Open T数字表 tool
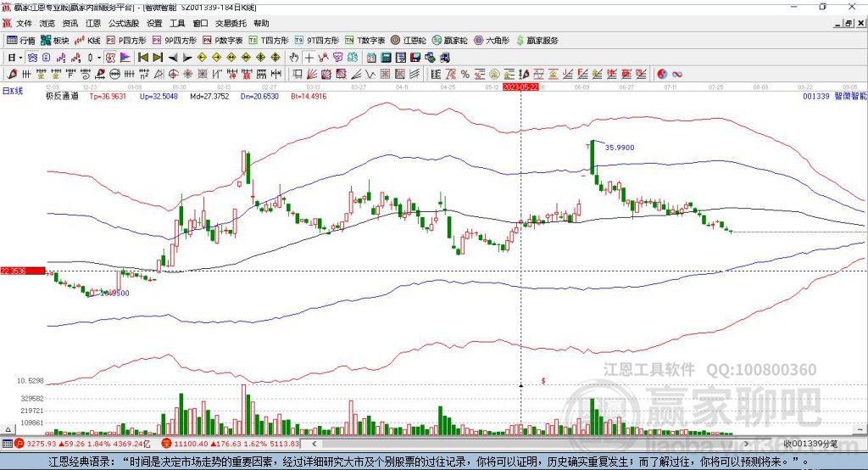Viewport: 868px width, 470px height. pyautogui.click(x=364, y=41)
